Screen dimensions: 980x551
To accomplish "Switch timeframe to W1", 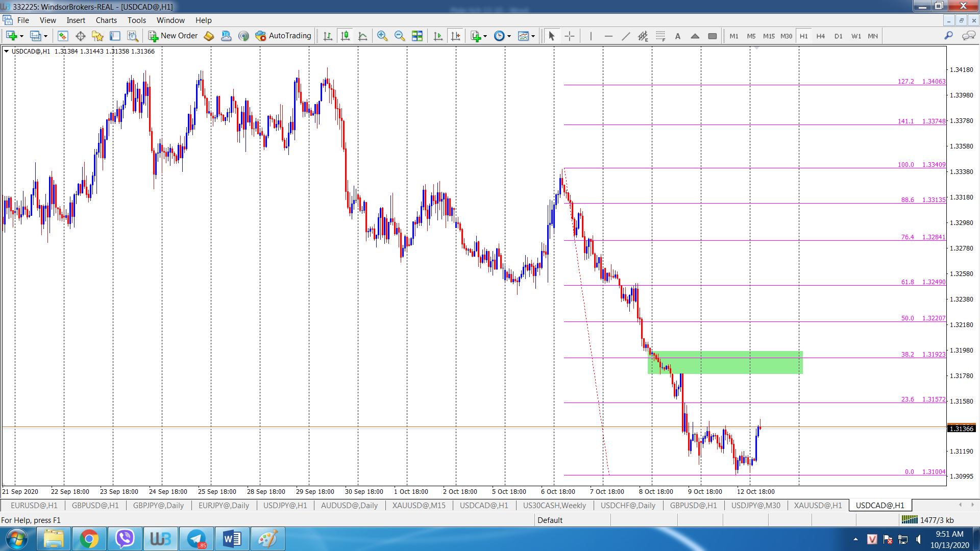I will click(856, 36).
